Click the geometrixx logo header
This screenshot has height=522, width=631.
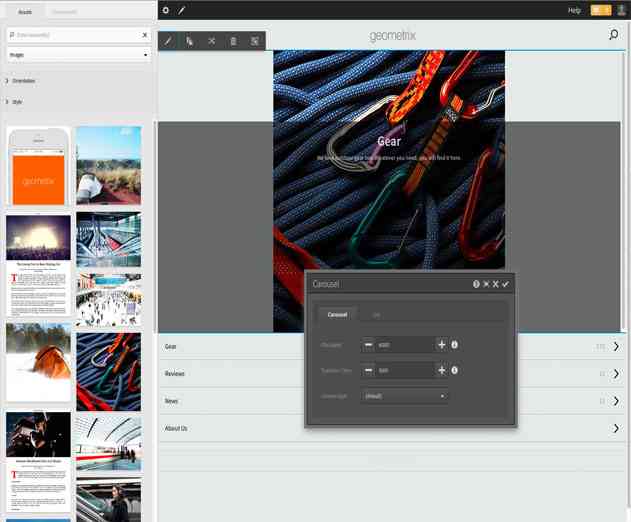[393, 36]
